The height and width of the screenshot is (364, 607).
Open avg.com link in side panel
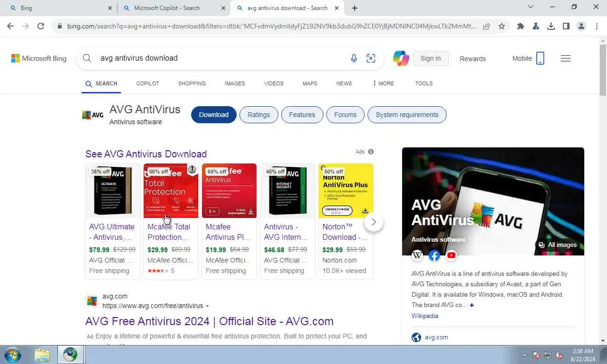[x=436, y=337]
